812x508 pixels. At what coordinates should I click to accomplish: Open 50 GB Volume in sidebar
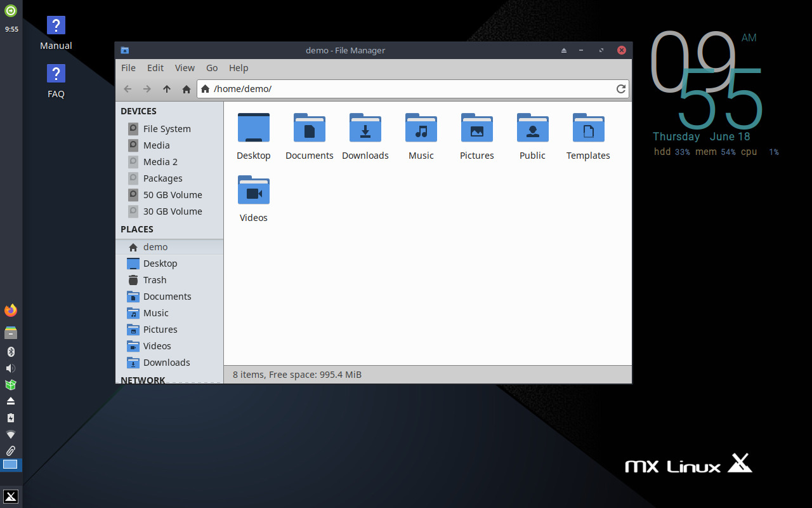coord(172,195)
